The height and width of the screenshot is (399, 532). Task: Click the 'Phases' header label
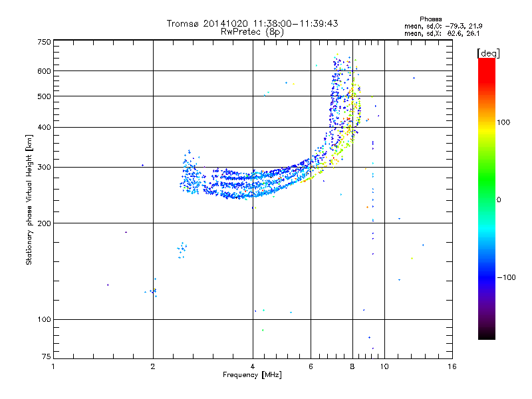point(430,19)
